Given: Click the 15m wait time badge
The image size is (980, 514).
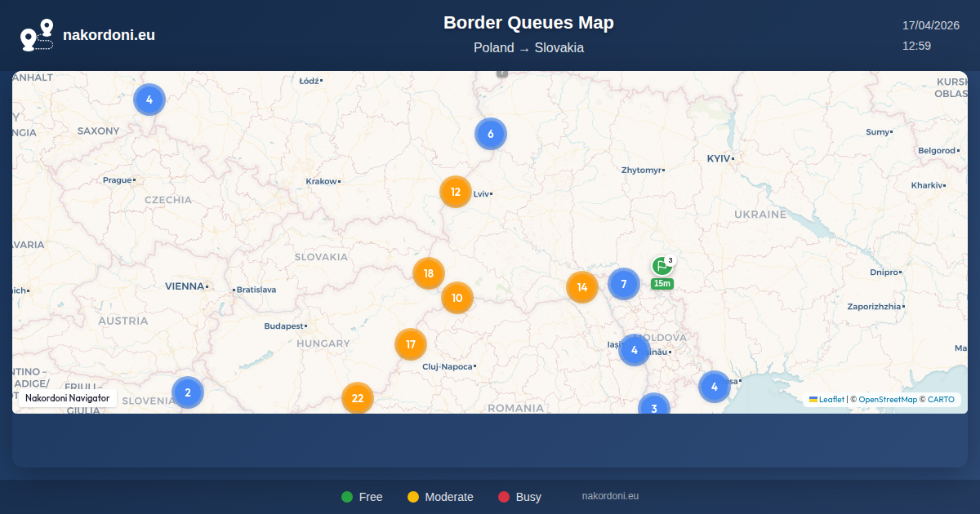Looking at the screenshot, I should pyautogui.click(x=661, y=284).
